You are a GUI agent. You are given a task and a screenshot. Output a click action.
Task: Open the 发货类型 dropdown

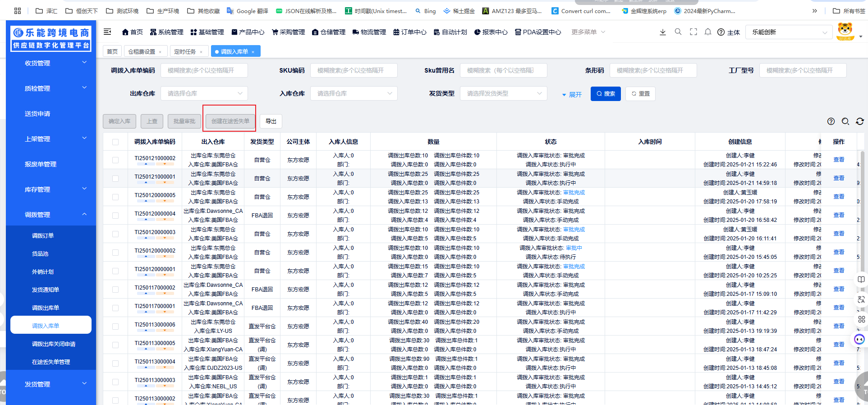coord(503,93)
